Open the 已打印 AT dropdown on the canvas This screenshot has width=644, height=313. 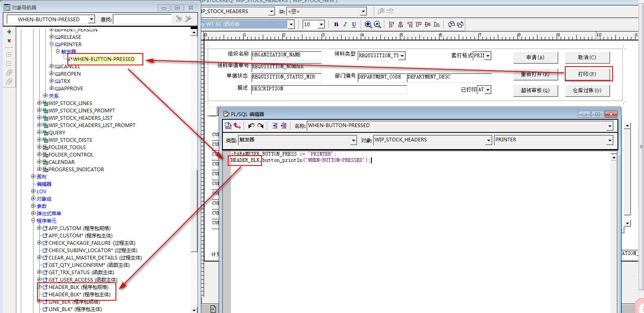(x=488, y=89)
